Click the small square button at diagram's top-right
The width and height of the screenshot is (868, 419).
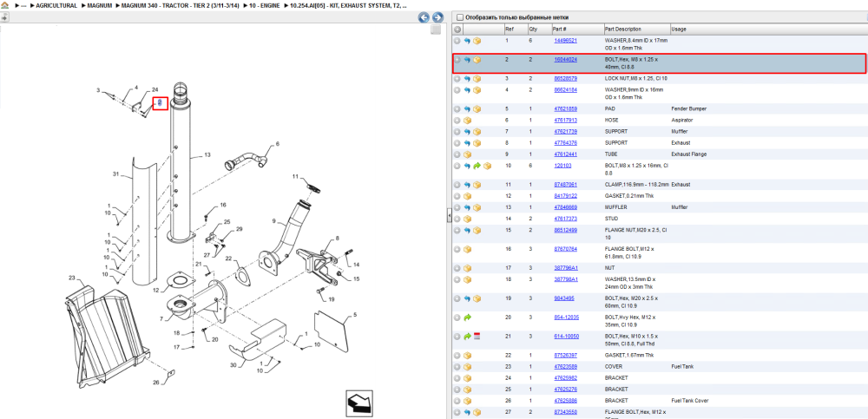click(436, 29)
